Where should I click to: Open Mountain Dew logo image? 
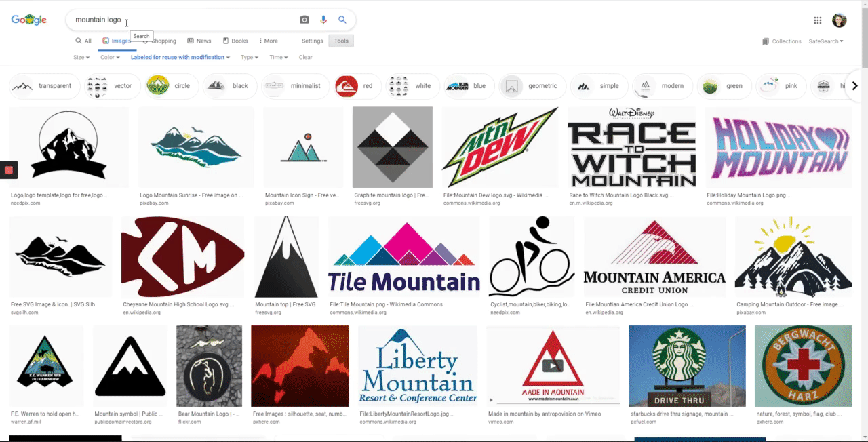[x=500, y=147]
